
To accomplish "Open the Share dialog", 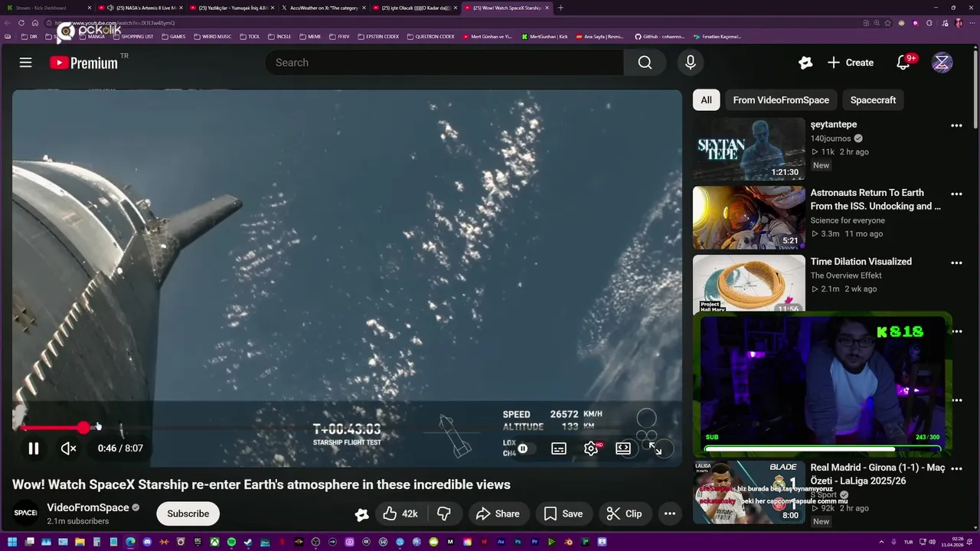I will (497, 514).
